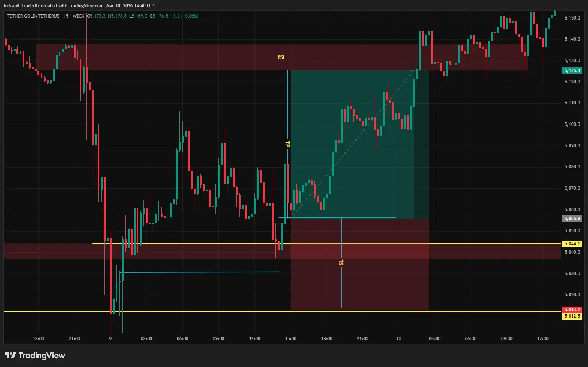
Task: Click the 5,040.0 price axis tick
Action: [x=572, y=252]
